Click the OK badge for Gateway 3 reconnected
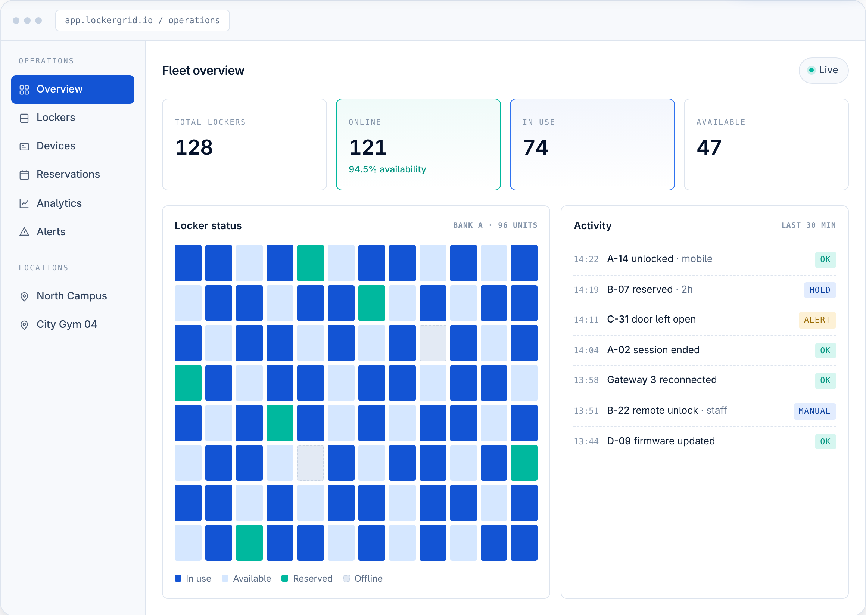Screen dimensions: 866x616 point(825,381)
